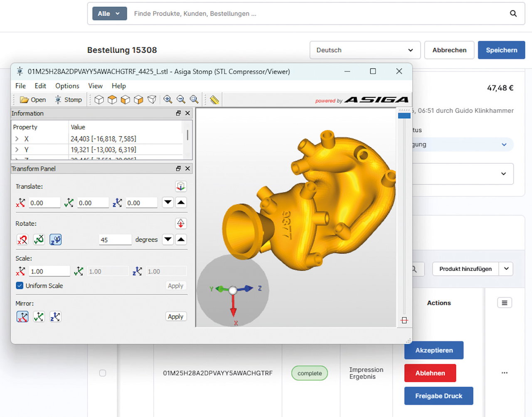The width and height of the screenshot is (532, 417).
Task: Open the hamburger list menu beside Actions
Action: [x=505, y=303]
